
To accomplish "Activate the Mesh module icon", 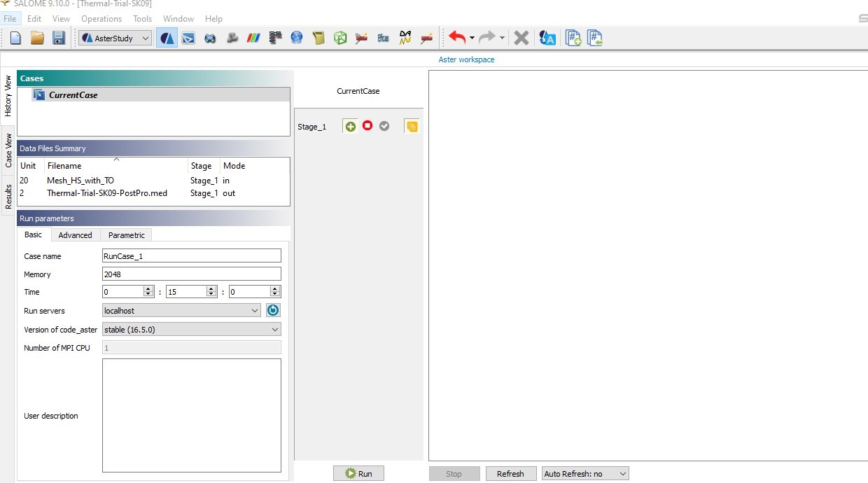I will coord(232,38).
